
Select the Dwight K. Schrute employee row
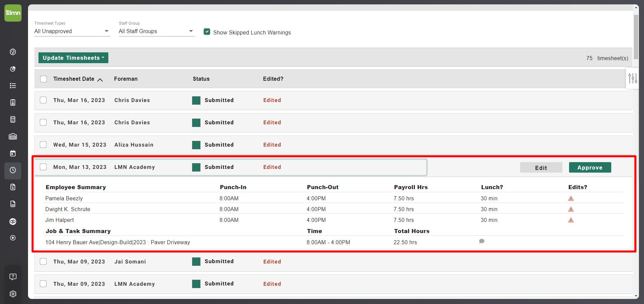[x=334, y=209]
